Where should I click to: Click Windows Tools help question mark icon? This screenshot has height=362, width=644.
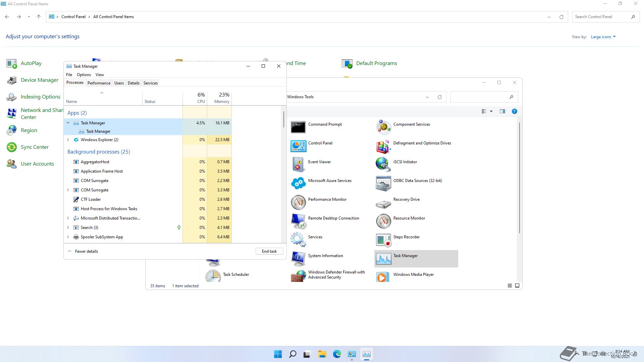(514, 111)
